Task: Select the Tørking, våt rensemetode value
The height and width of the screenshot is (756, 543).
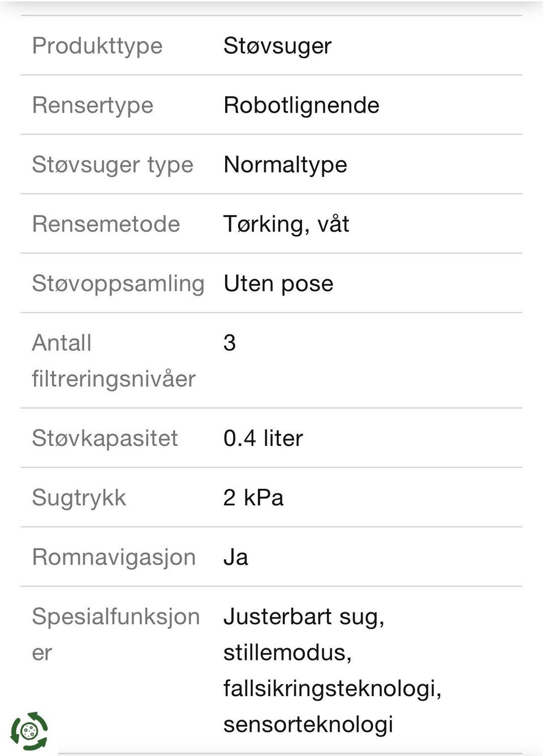Action: coord(286,224)
